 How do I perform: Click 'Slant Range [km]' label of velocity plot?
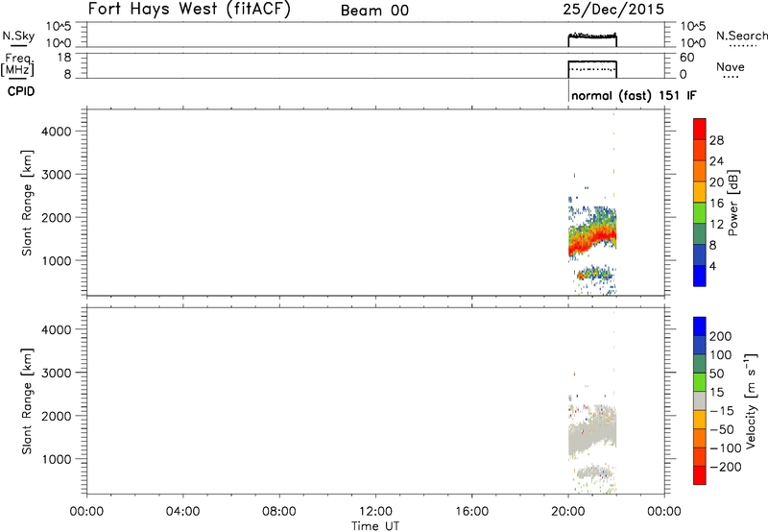pos(27,401)
